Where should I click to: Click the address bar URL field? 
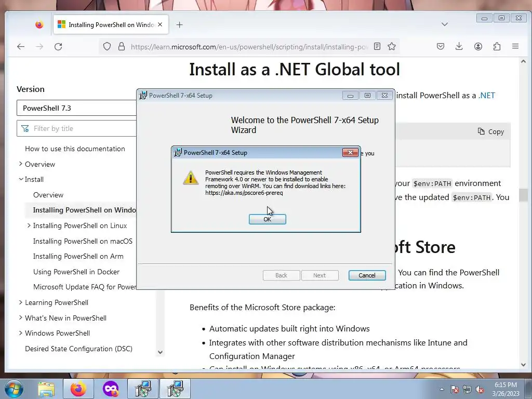[x=249, y=46]
